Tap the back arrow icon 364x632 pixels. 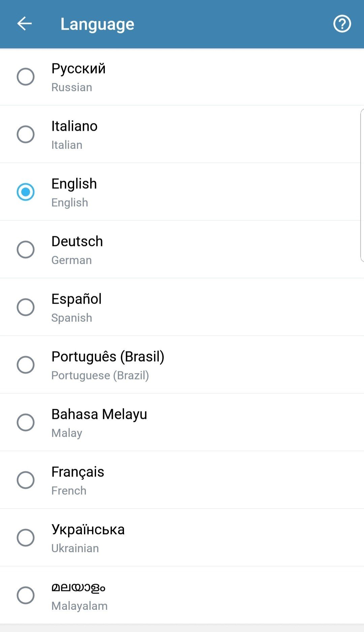pos(24,24)
